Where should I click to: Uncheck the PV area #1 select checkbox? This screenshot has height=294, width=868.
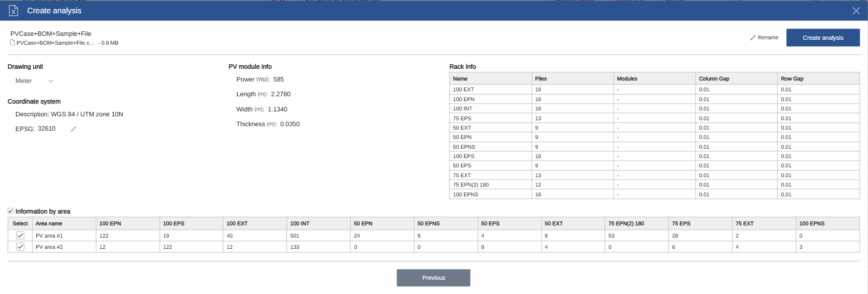21,236
